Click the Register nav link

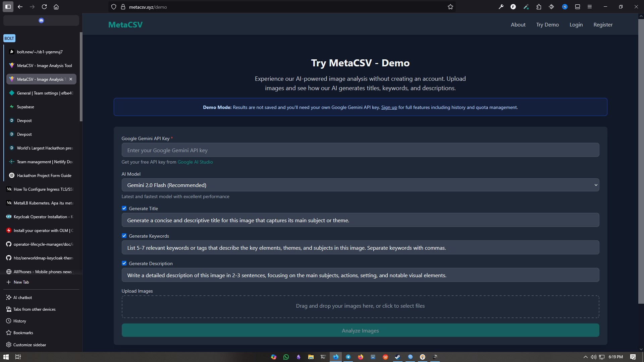[603, 24]
